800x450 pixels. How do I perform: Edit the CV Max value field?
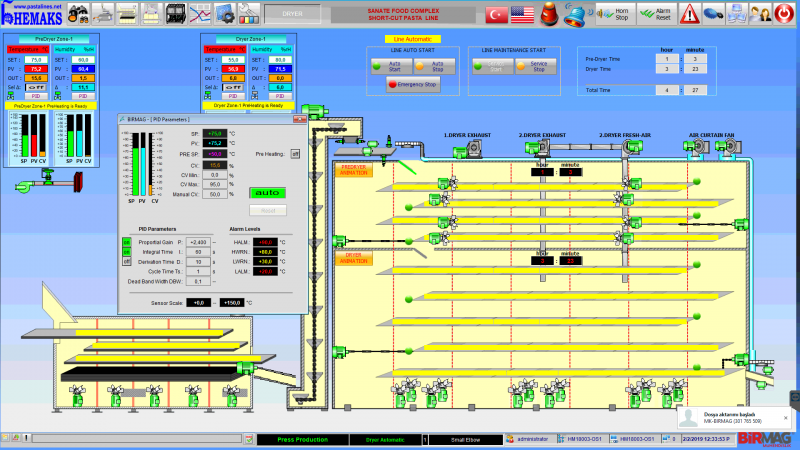(215, 184)
